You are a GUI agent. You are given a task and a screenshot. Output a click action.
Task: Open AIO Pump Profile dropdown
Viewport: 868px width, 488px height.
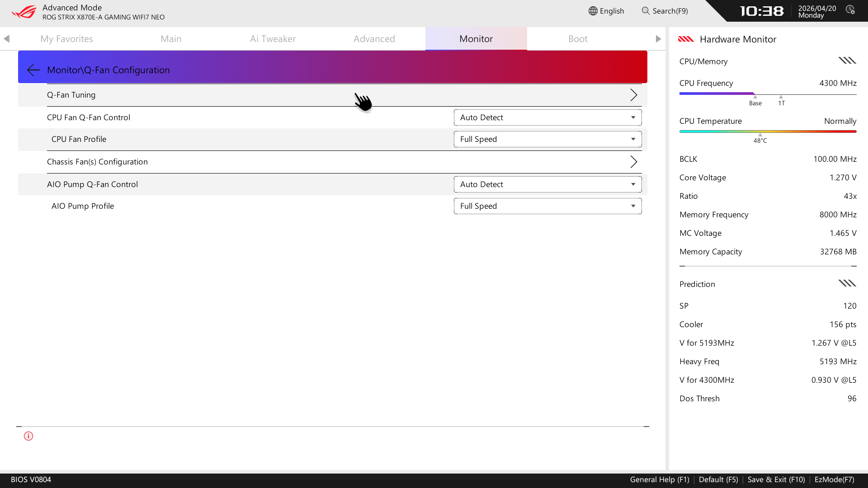point(547,206)
